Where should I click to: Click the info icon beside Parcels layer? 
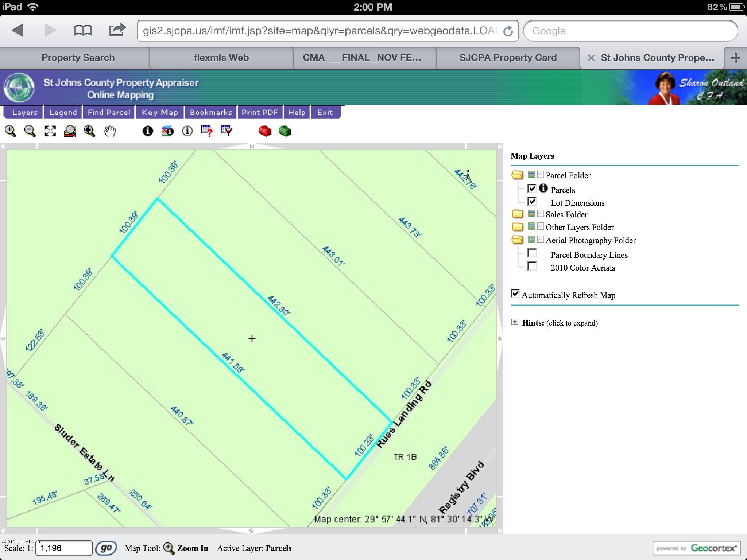click(x=543, y=188)
